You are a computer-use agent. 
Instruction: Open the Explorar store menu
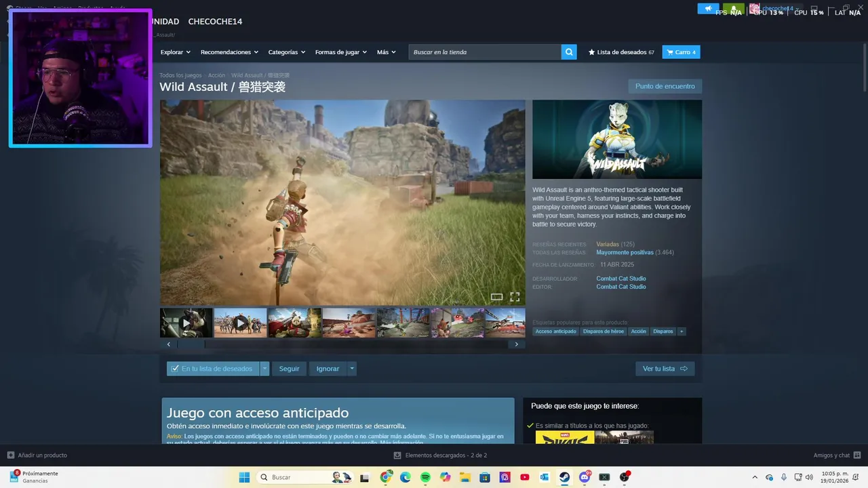(175, 52)
